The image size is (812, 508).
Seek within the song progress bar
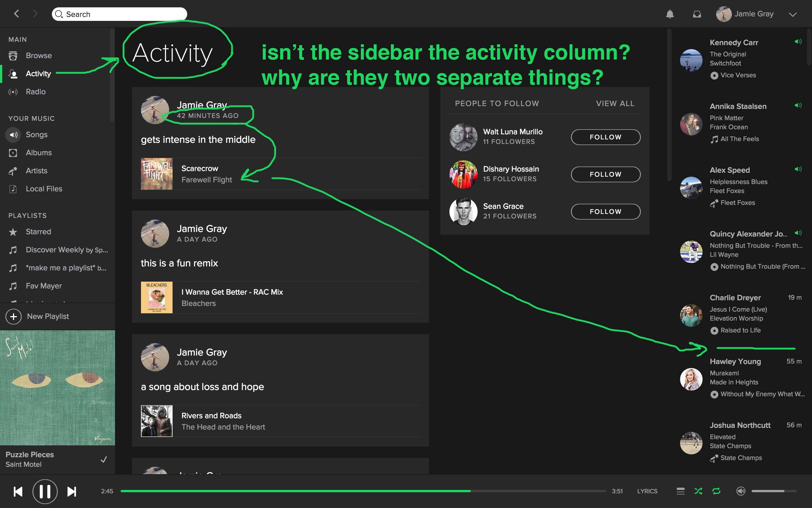pyautogui.click(x=363, y=491)
